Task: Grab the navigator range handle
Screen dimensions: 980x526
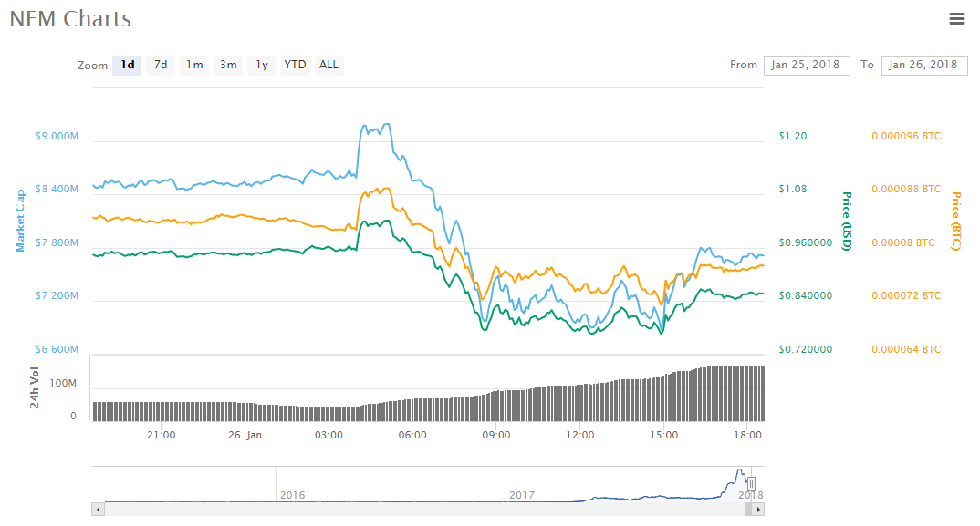Action: pos(751,483)
